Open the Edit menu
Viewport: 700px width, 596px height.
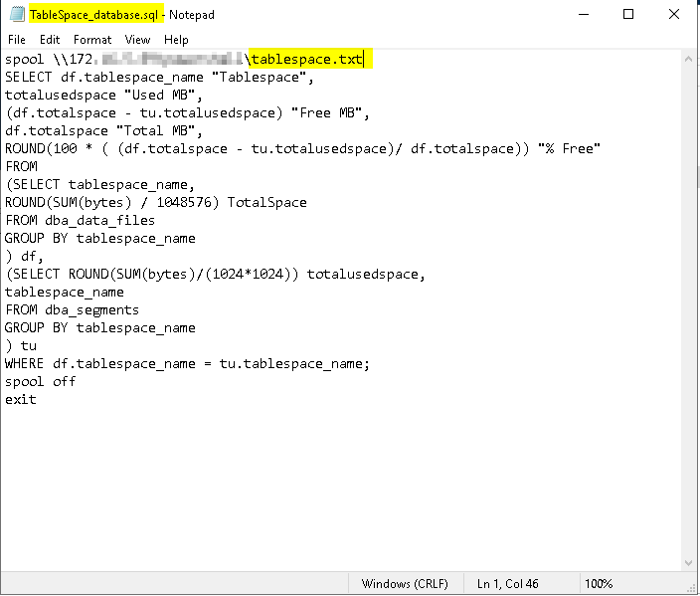pos(50,40)
